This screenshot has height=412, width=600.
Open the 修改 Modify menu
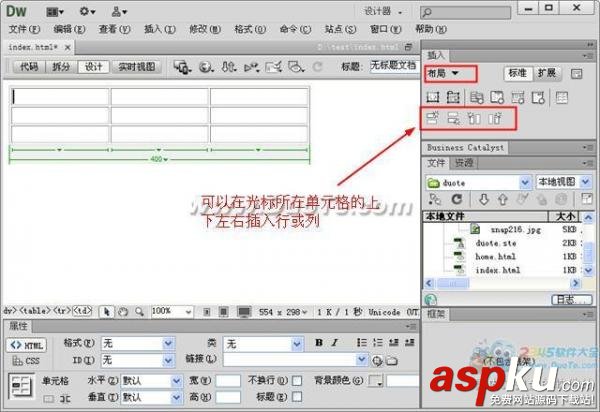tap(205, 29)
